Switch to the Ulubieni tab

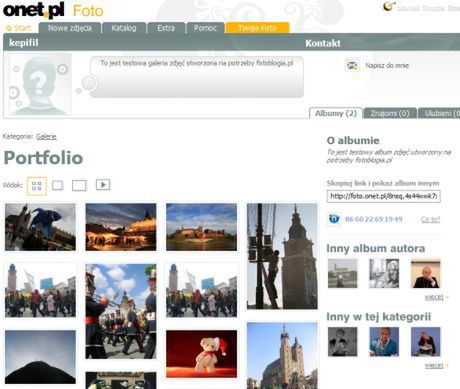coord(439,113)
